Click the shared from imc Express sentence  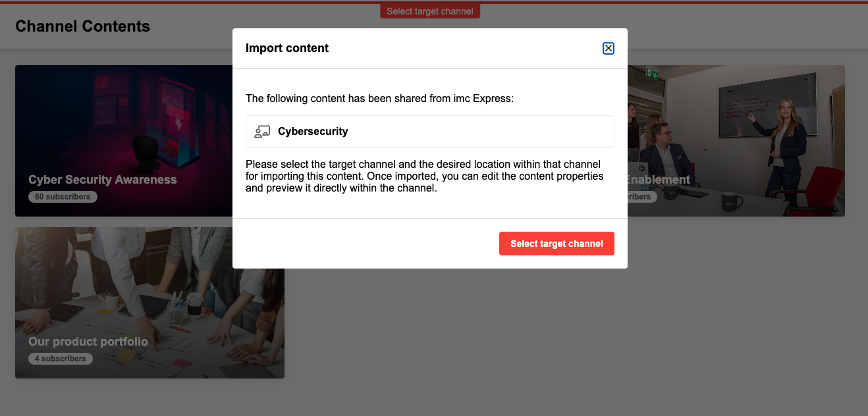(379, 99)
